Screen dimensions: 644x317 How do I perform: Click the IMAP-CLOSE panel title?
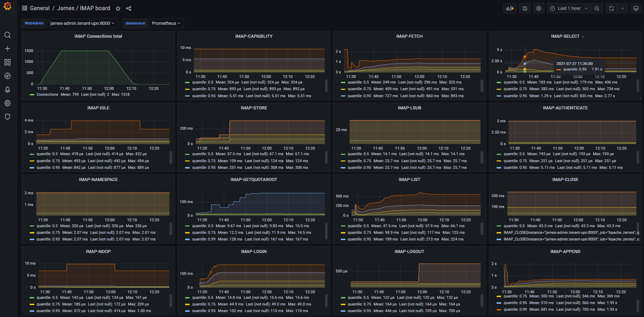(565, 180)
